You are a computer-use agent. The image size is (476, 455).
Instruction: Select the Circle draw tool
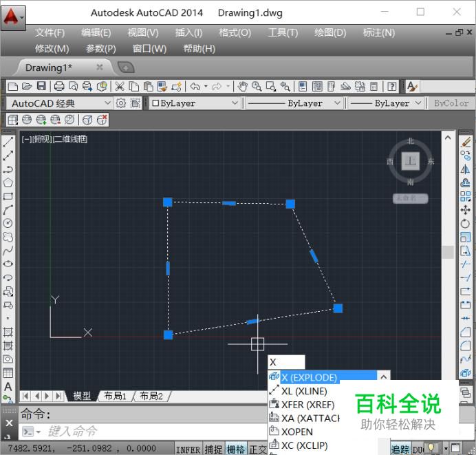[8, 223]
